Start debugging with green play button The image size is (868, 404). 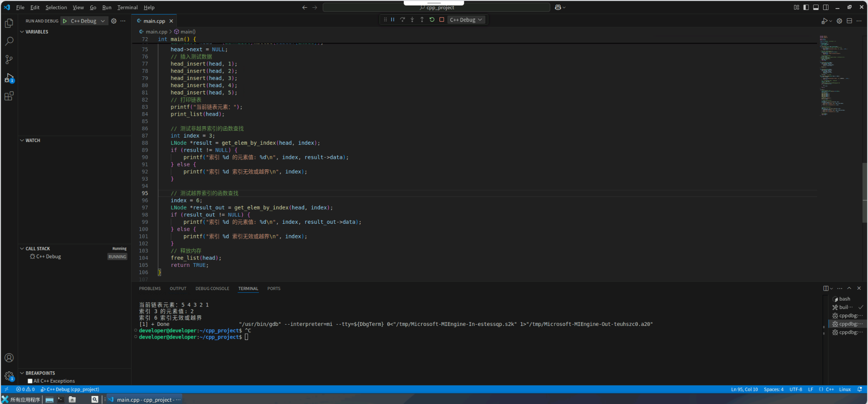pos(65,21)
